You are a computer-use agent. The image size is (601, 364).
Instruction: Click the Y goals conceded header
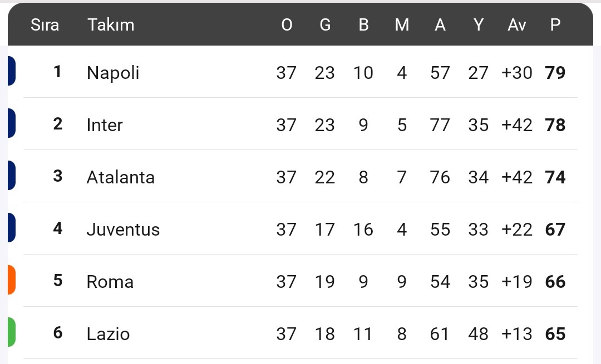pos(479,25)
